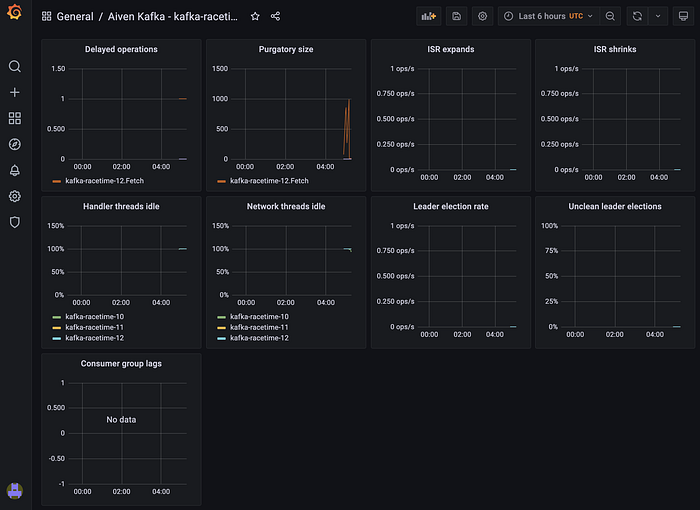Screen dimensions: 700x510
Task: Click yellow kafka-racetime-11 swatch, Network threads
Action: (221, 328)
